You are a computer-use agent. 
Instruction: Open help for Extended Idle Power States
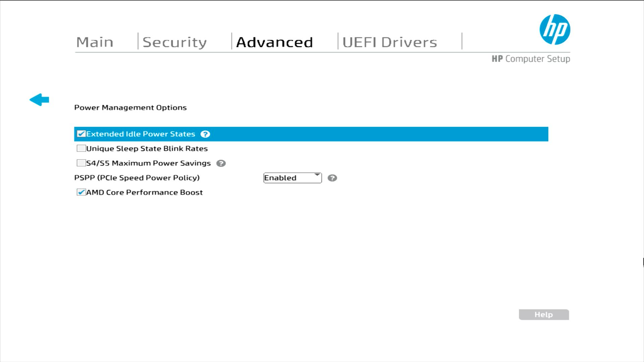click(205, 134)
